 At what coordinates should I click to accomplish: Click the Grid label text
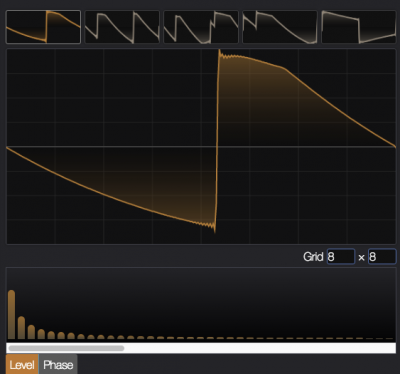click(x=313, y=257)
